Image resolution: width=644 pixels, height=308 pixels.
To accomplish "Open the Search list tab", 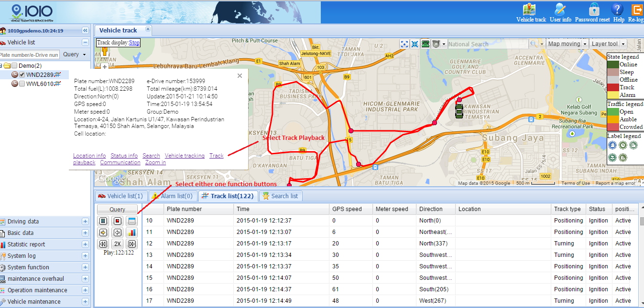I will point(281,196).
